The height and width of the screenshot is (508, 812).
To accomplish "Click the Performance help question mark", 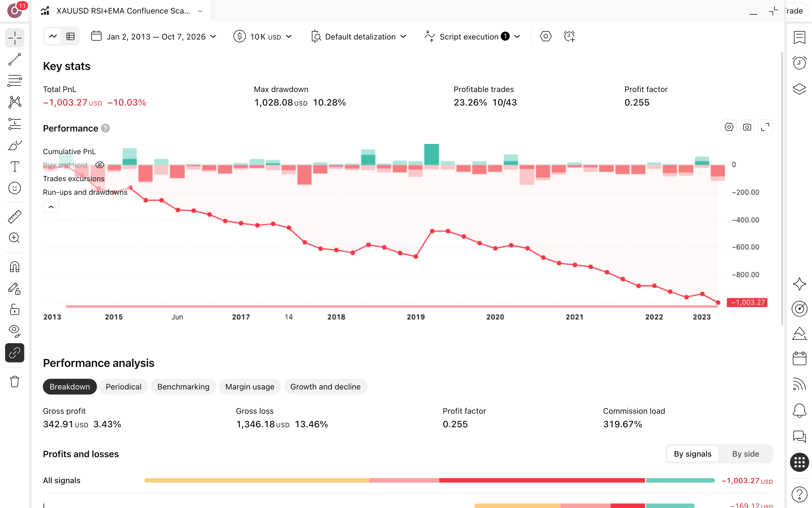I will (x=105, y=128).
